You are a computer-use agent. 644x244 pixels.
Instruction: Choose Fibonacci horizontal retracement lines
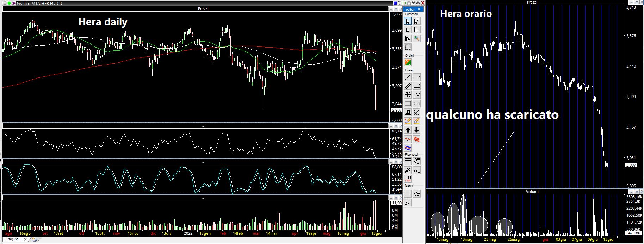click(x=408, y=161)
